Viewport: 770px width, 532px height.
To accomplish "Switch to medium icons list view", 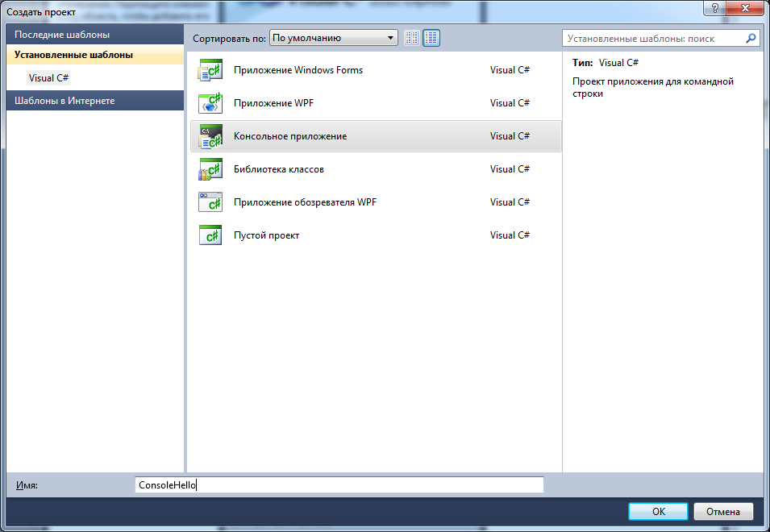I will point(431,38).
